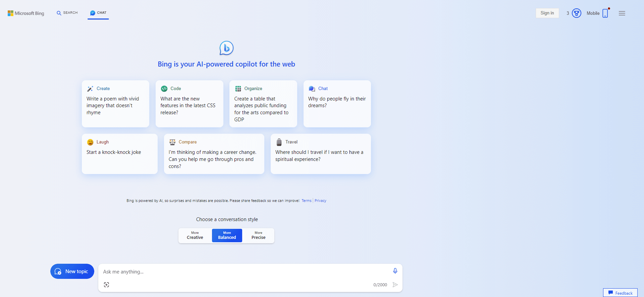The height and width of the screenshot is (297, 644).
Task: Switch to the Search tab
Action: 67,13
